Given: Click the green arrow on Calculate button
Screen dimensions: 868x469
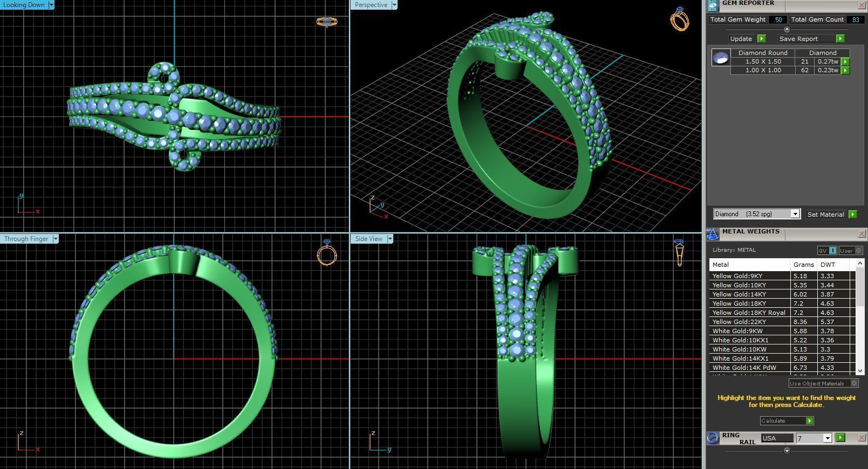Looking at the screenshot, I should (x=809, y=420).
